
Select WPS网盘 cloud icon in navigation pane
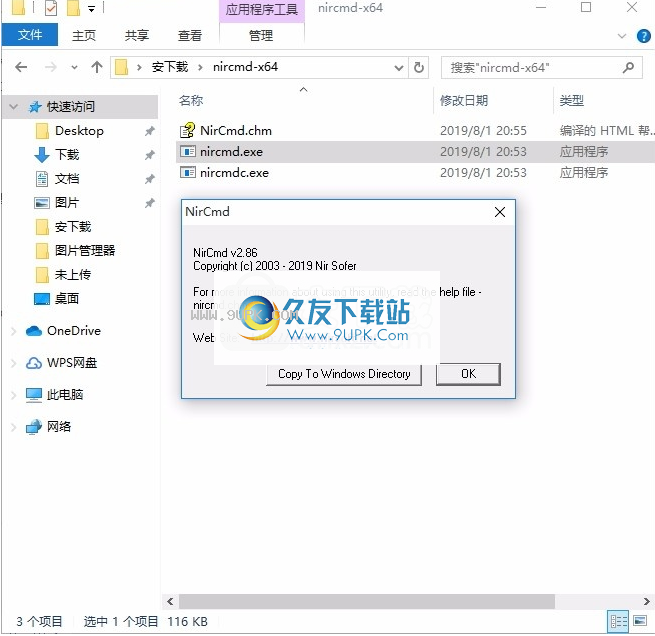(x=34, y=363)
